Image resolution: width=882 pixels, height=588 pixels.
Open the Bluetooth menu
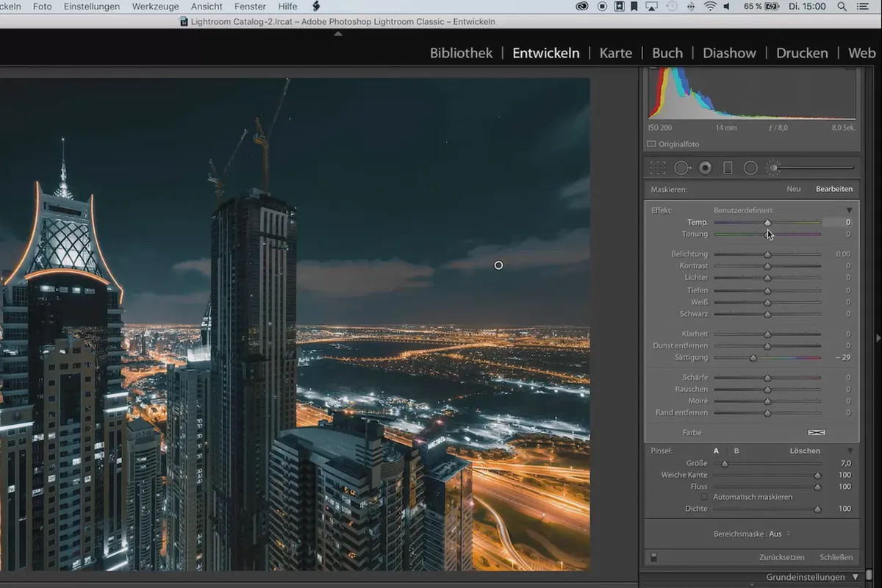(x=691, y=7)
